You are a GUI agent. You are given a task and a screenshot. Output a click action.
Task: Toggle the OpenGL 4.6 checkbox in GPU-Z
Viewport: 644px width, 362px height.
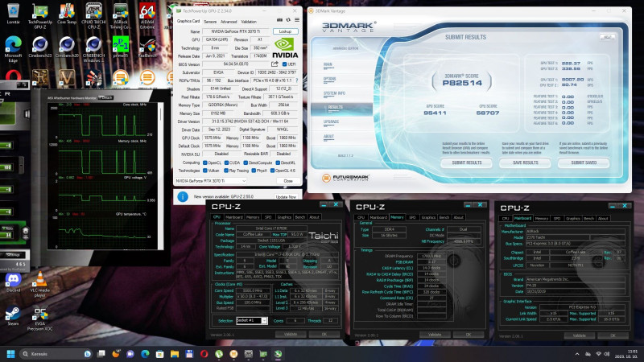(272, 171)
